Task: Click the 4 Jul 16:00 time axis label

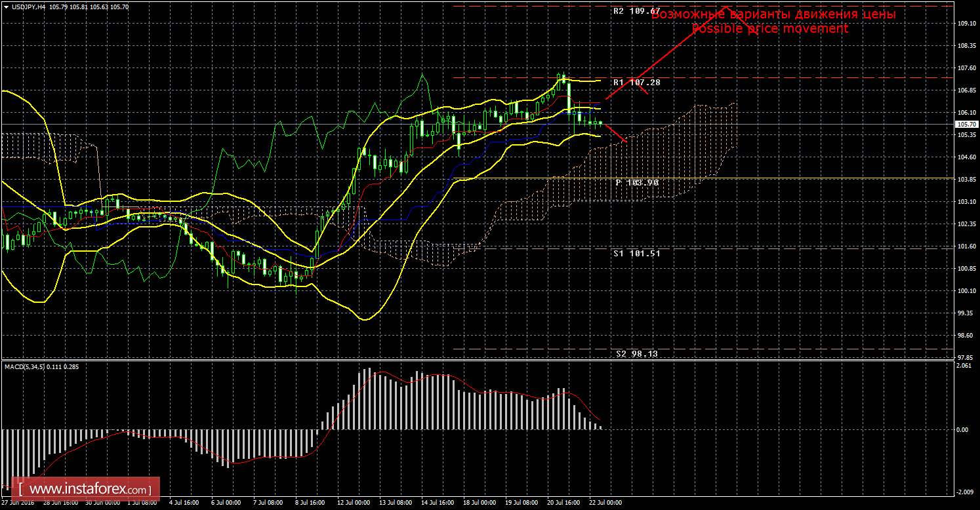Action: (186, 503)
